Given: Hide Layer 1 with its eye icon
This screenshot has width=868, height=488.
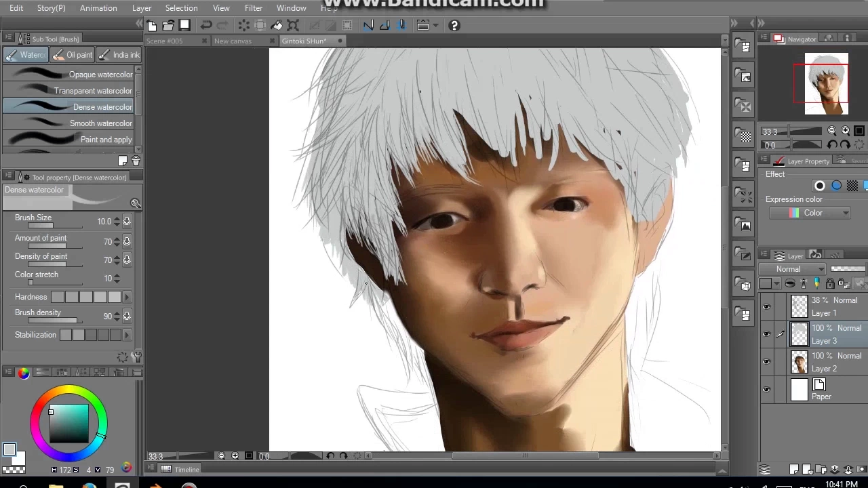Looking at the screenshot, I should (x=766, y=306).
